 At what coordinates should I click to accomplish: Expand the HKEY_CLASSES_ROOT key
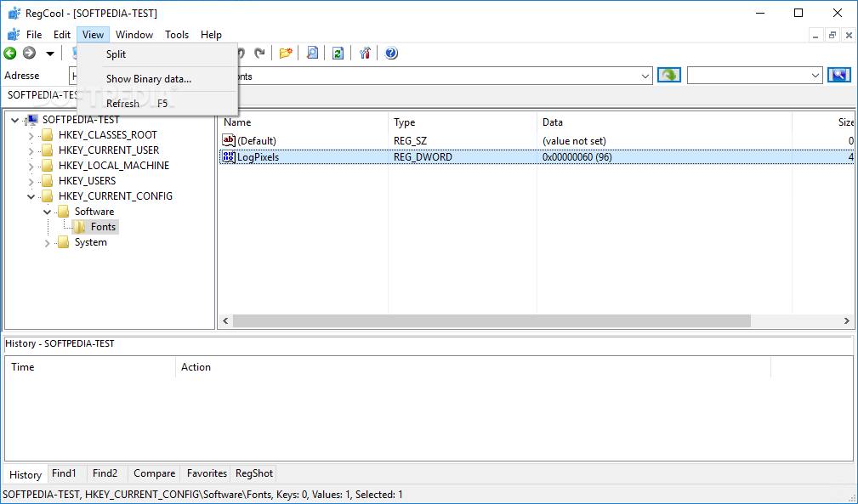(x=31, y=135)
